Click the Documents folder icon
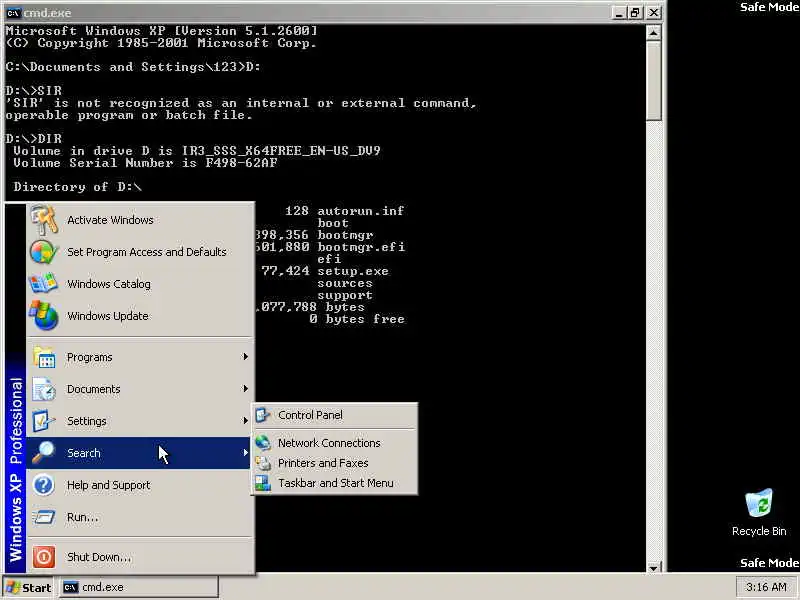 click(x=44, y=389)
